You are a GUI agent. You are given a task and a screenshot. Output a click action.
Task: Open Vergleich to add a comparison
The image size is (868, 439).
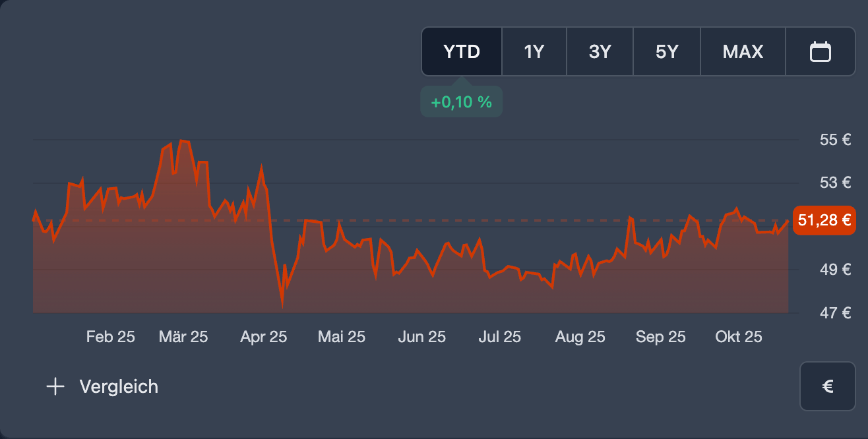coord(118,386)
